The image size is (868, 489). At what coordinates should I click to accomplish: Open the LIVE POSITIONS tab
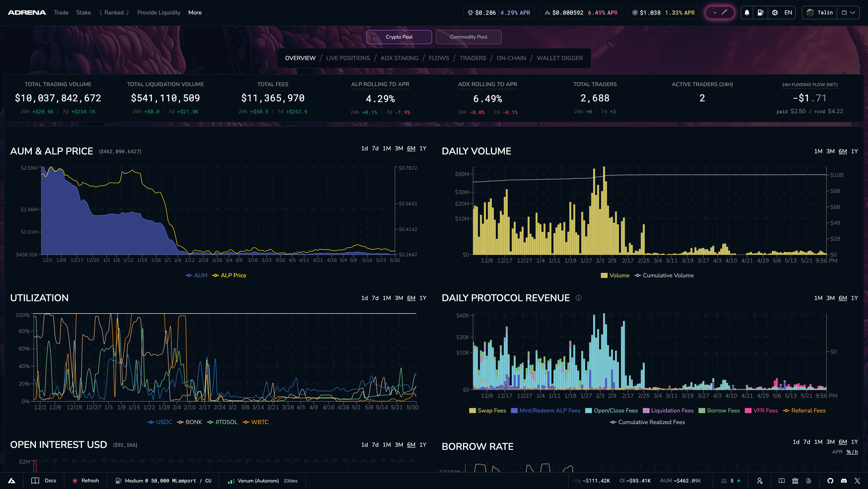pos(348,58)
